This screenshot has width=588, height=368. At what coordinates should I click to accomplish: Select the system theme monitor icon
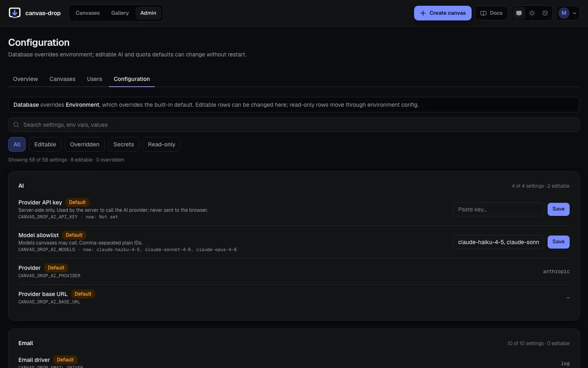point(519,13)
